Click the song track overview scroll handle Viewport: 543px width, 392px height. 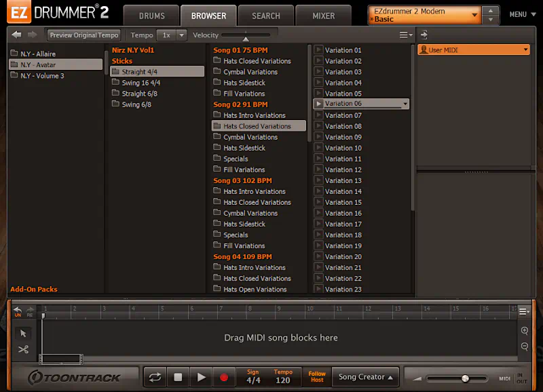pyautogui.click(x=61, y=359)
